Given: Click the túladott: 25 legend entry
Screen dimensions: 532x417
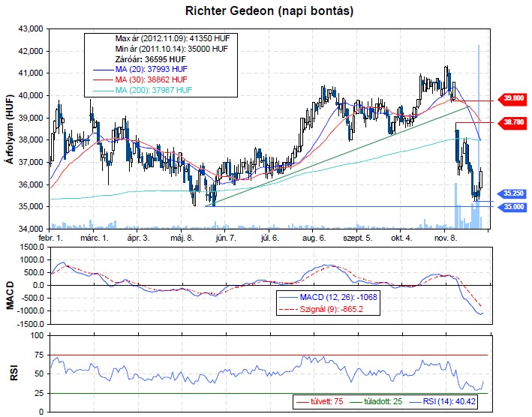Looking at the screenshot, I should tap(376, 402).
